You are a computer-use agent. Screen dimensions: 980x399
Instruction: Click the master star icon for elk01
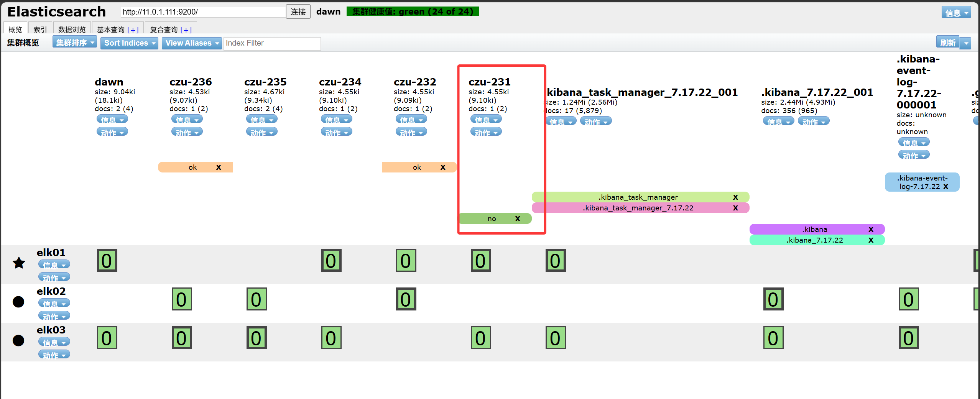click(19, 263)
